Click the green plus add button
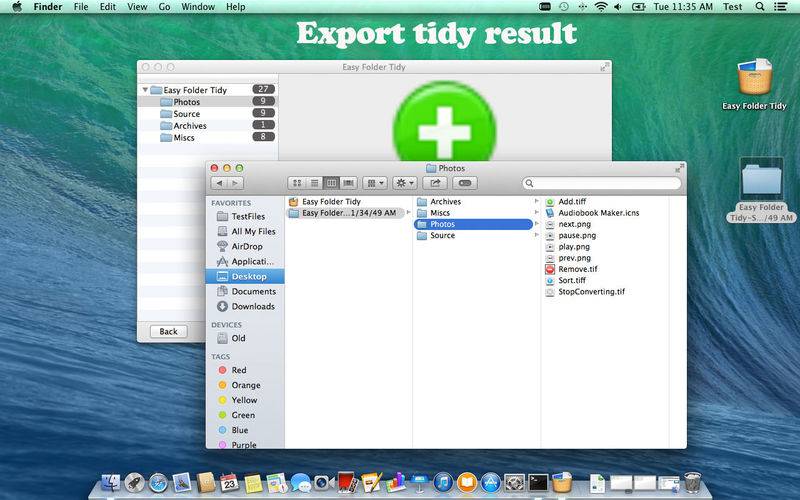 coord(444,123)
